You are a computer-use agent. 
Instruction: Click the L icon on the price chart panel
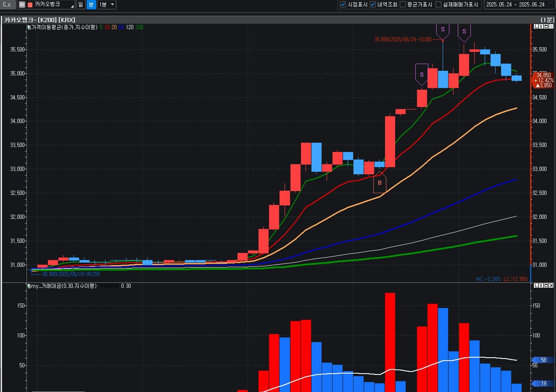(x=536, y=26)
